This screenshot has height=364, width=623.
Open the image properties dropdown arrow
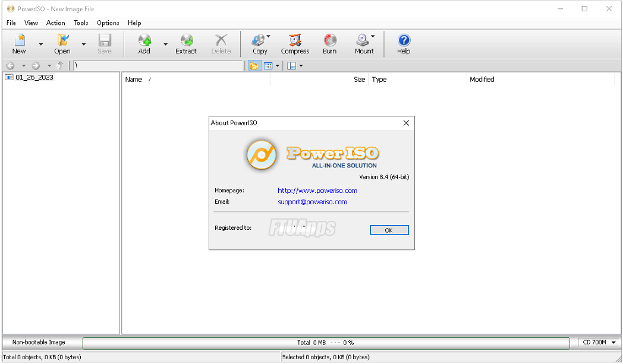(x=301, y=66)
